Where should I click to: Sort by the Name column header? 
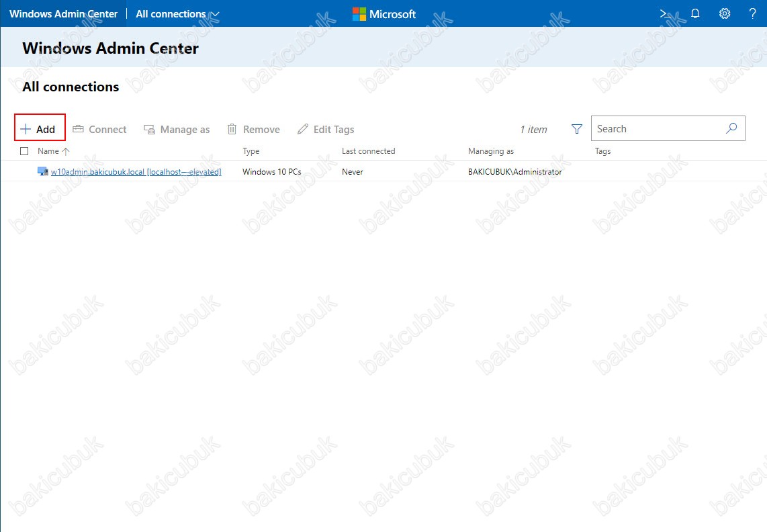[53, 151]
